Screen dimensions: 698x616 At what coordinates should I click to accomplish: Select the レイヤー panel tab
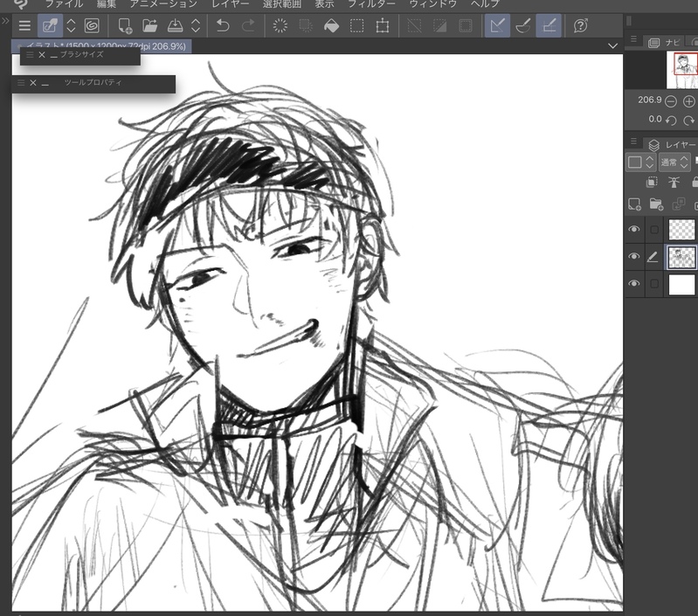coord(671,145)
